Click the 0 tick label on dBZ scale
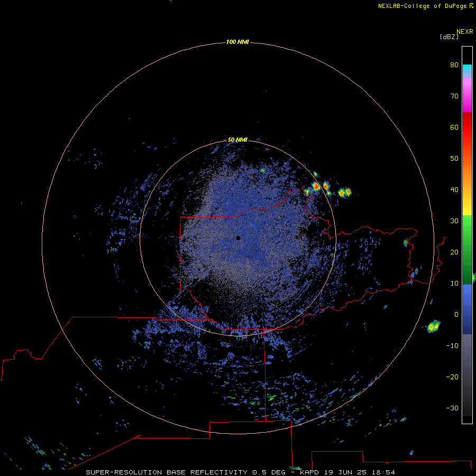 [456, 315]
